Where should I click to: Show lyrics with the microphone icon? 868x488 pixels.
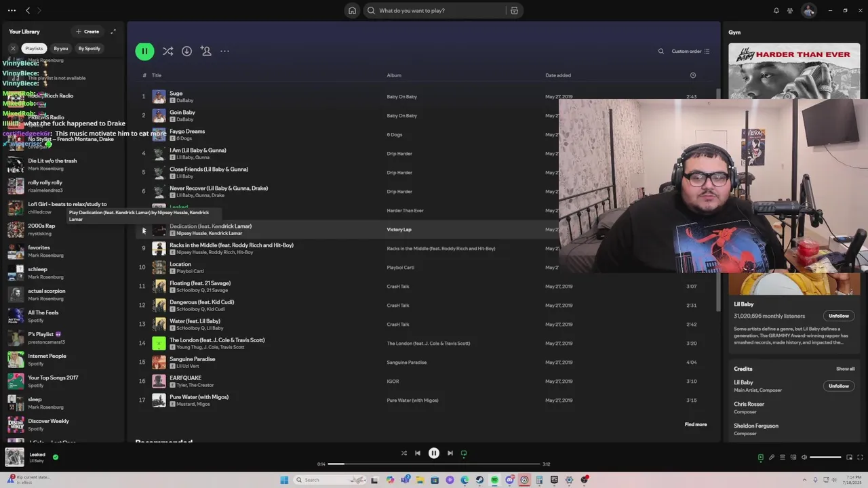[x=771, y=457]
